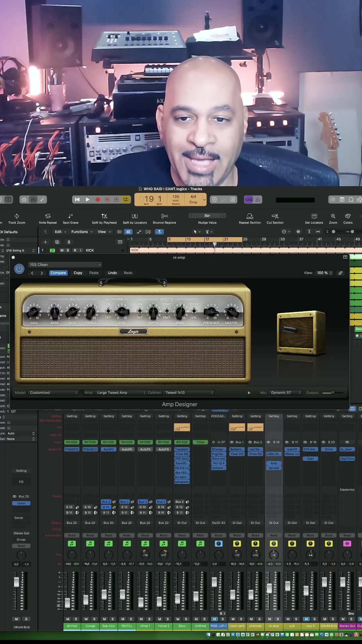
Task: Open the tracks Functions menu
Action: coord(82,232)
